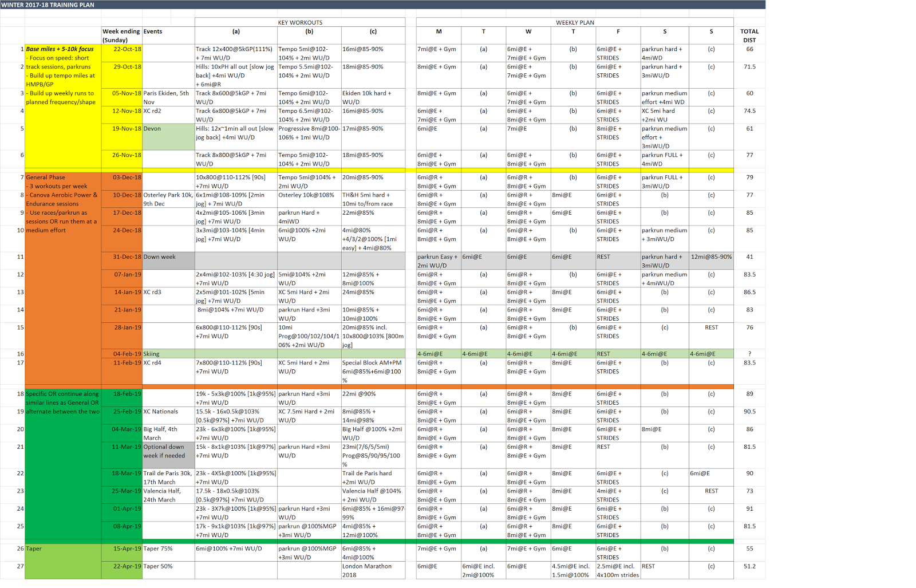Select the 'Track 12x400@5kGP(111%)' workout cell

pyautogui.click(x=236, y=53)
